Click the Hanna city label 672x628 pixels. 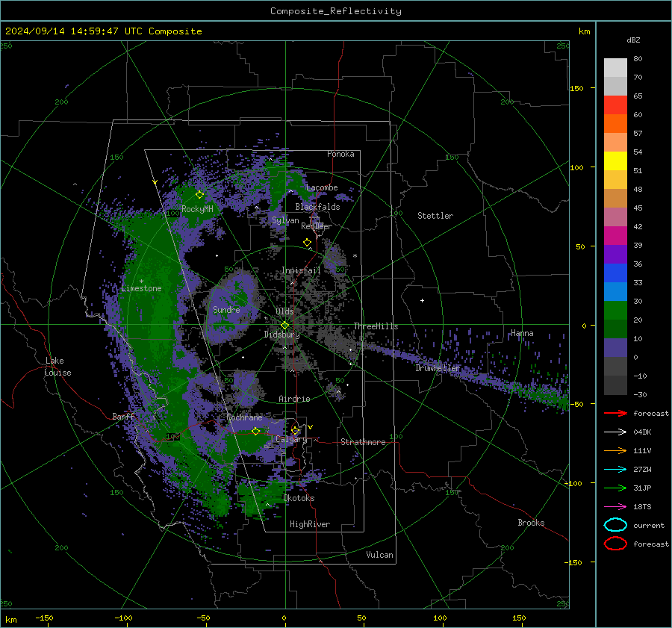pos(522,333)
